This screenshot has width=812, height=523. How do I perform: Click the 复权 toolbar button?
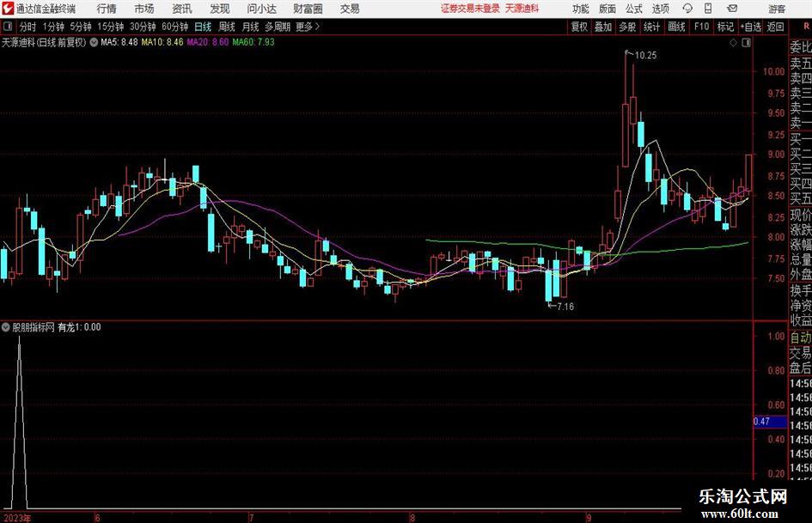(x=579, y=27)
